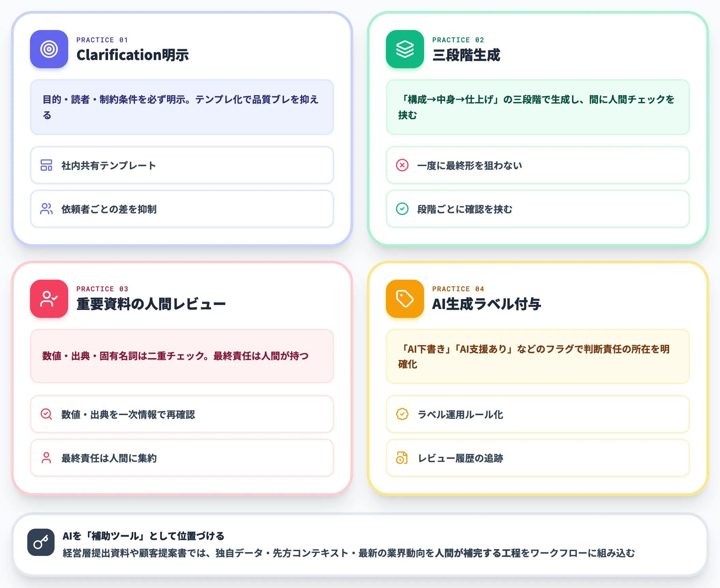Viewport: 720px width, 588px height.
Task: Click the dark key icon in the bottom banner
Action: (41, 542)
